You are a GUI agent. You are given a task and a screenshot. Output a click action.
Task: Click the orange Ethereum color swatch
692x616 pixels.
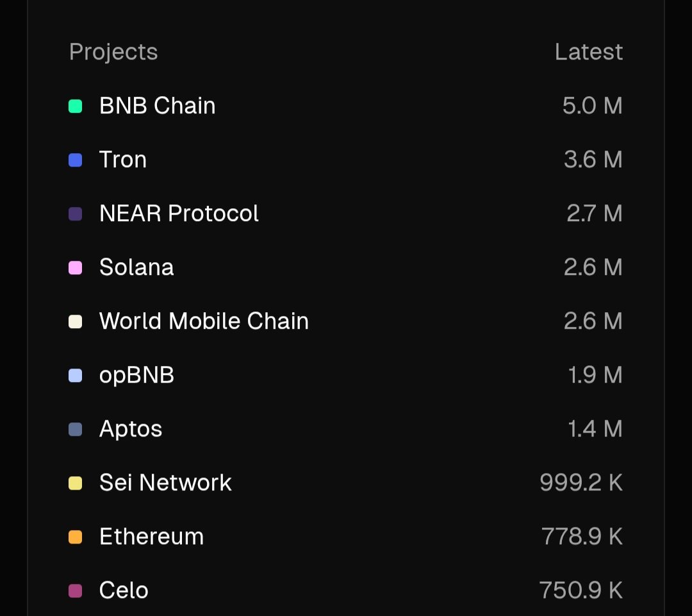(x=76, y=537)
